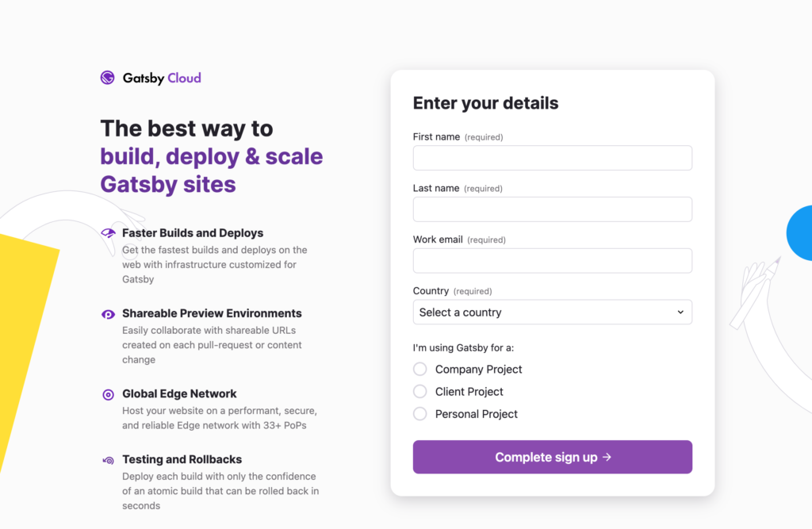The image size is (812, 529).
Task: Click the Shareable Preview Environments icon
Action: click(x=108, y=314)
